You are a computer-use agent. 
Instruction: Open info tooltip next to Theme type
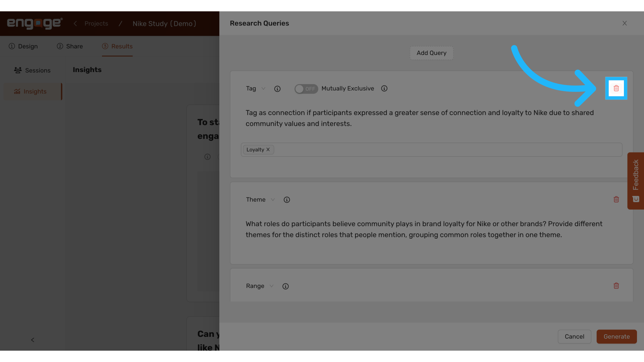[287, 200]
